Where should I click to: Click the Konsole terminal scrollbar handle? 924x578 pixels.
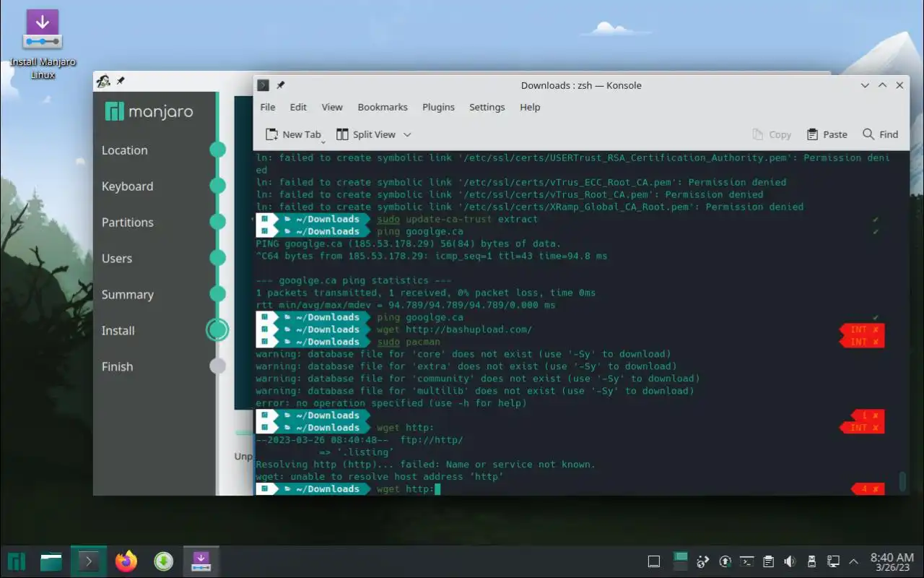point(902,480)
